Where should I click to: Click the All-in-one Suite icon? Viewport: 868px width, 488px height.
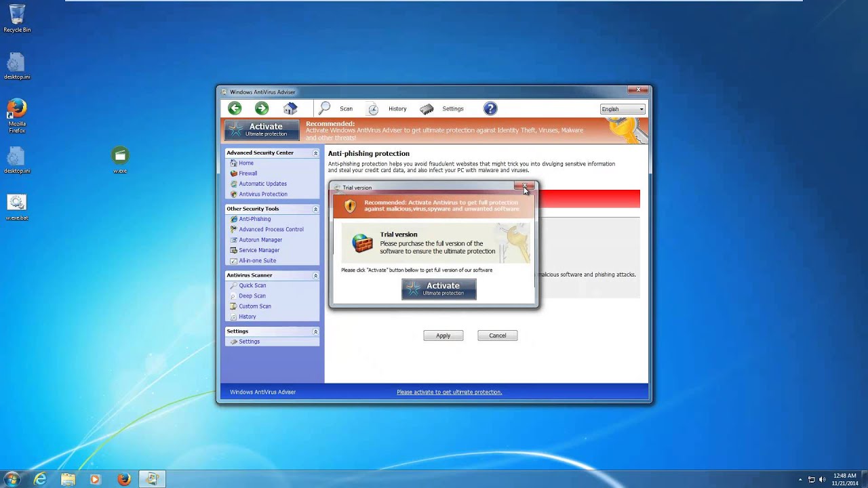click(234, 260)
